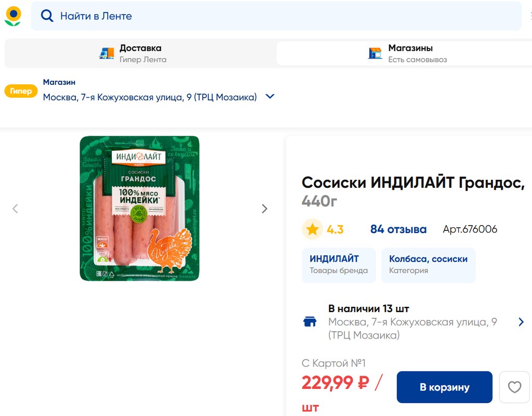Viewport: 532px width, 416px height.
Task: Open ИНДИЛАЙТ brand products
Action: (x=339, y=264)
